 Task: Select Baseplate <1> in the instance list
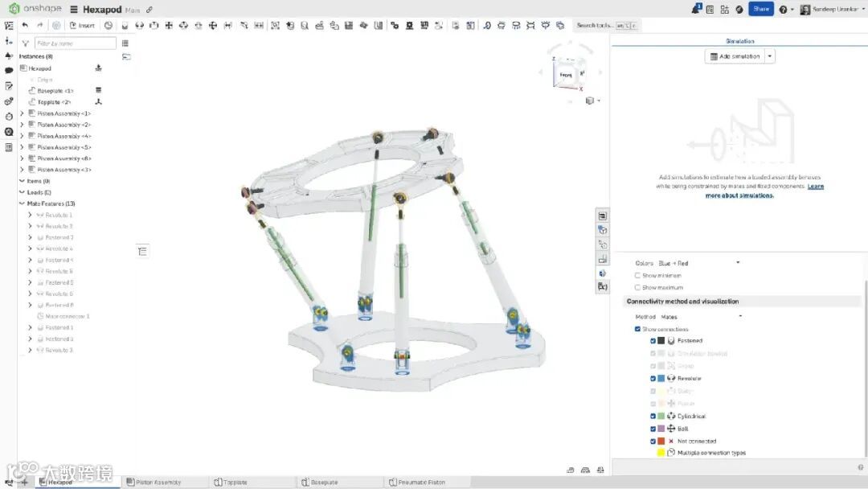tap(55, 91)
